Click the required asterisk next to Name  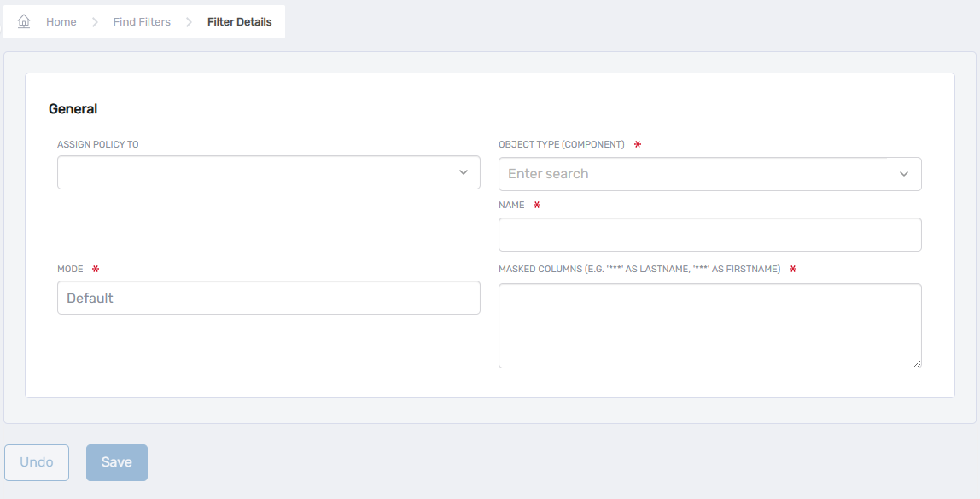(535, 205)
